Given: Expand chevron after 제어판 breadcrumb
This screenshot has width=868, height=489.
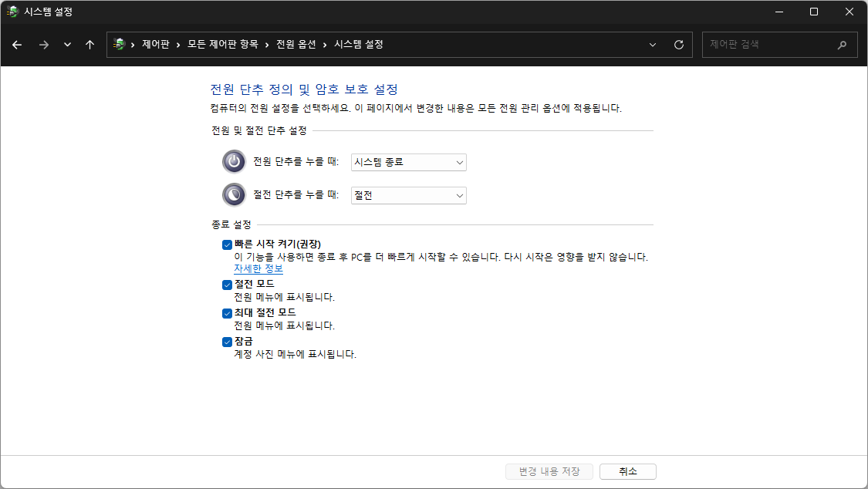Looking at the screenshot, I should [178, 45].
